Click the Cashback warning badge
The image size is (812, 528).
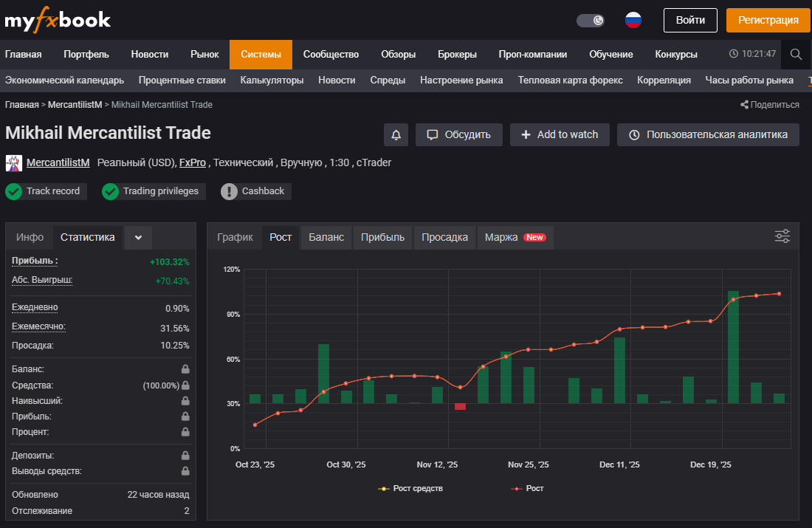click(x=255, y=191)
